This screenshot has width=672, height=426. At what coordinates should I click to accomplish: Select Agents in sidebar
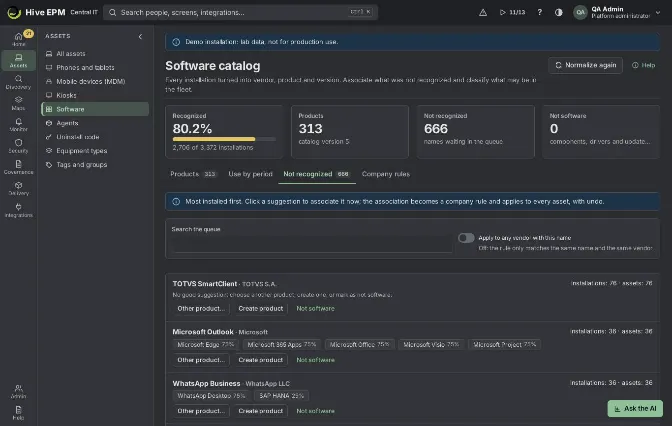(95, 123)
